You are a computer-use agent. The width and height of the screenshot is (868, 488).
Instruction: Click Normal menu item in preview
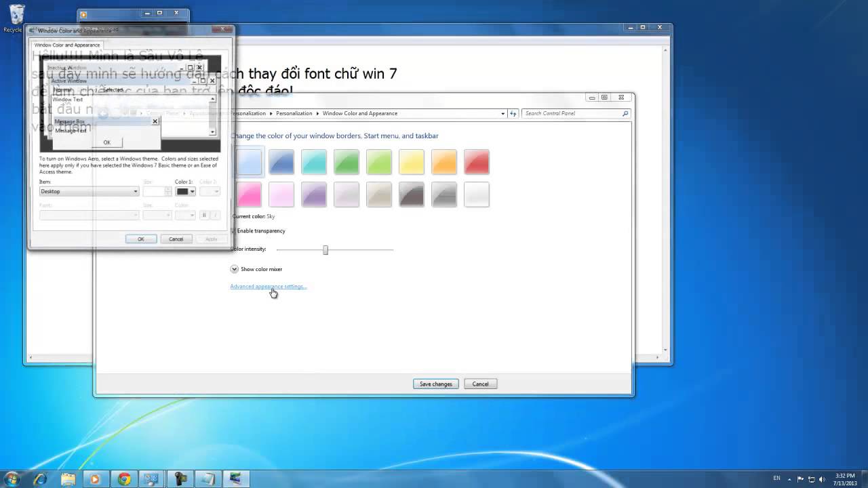point(62,89)
